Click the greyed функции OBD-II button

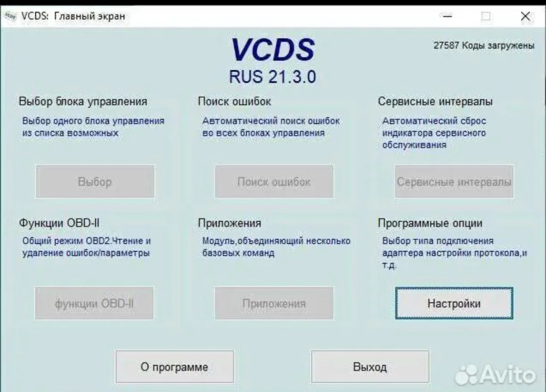coord(94,303)
